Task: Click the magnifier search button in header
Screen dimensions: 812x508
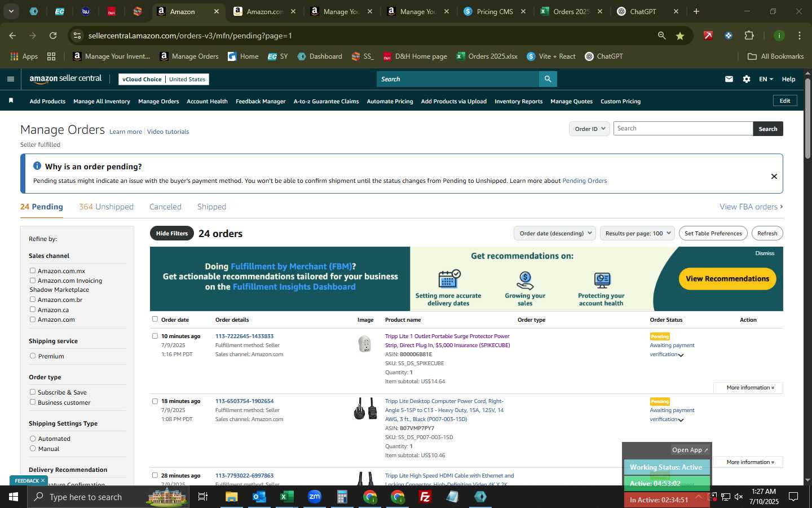Action: pos(548,79)
